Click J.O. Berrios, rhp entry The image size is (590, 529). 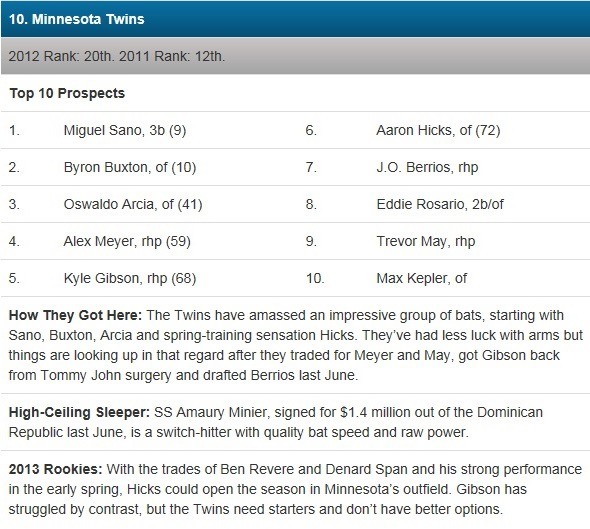click(427, 167)
